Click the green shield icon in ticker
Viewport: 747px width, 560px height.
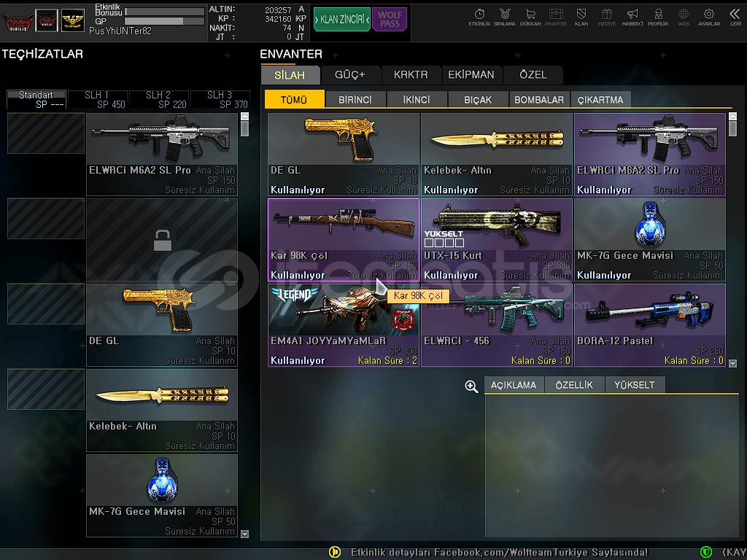pyautogui.click(x=706, y=552)
